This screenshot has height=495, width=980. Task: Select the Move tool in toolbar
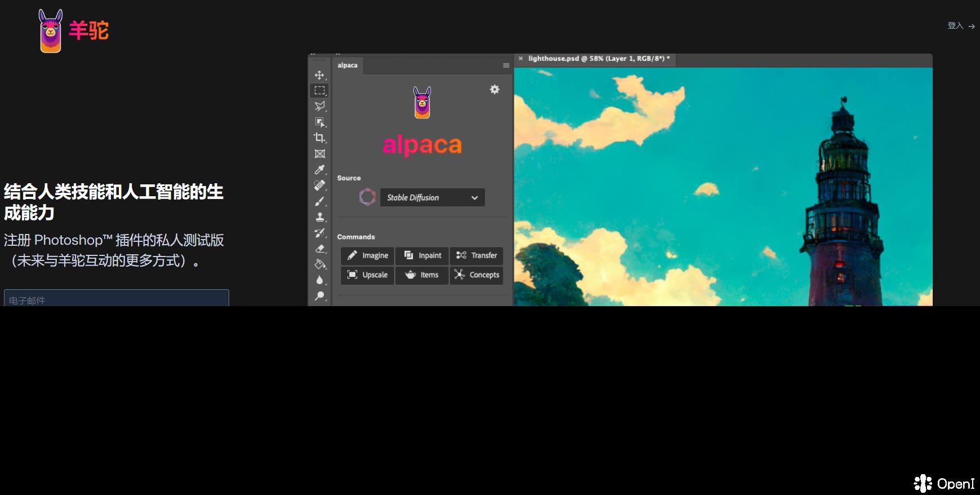pos(319,75)
